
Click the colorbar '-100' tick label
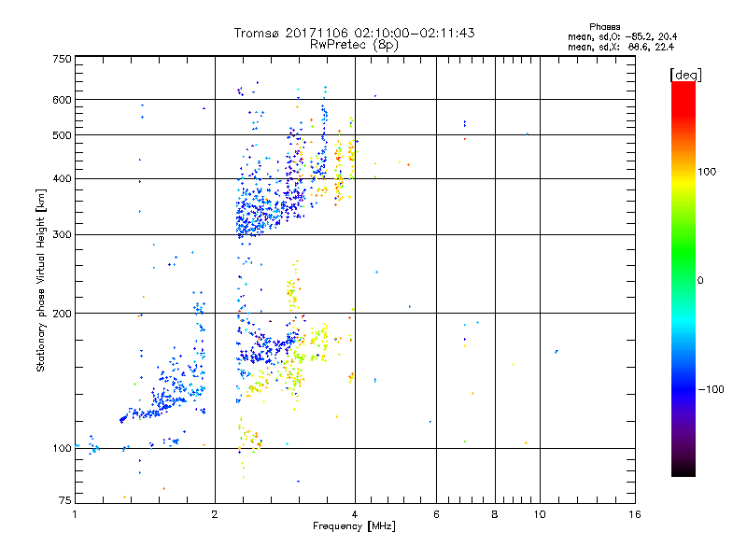tap(712, 389)
